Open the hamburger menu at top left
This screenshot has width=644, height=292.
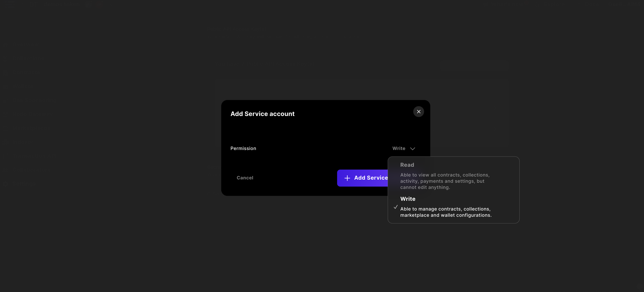10,4
